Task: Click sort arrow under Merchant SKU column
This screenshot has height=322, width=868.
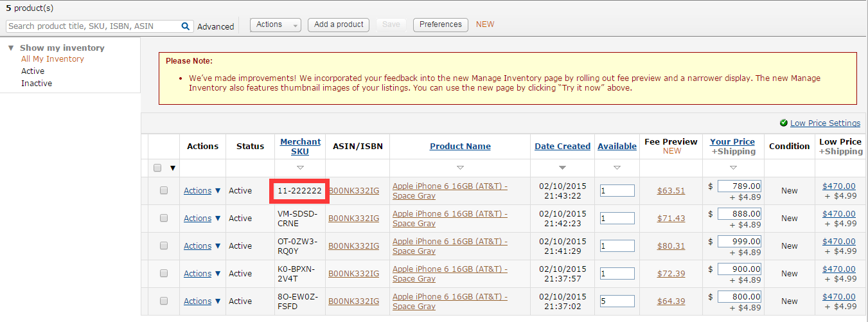Action: coord(300,168)
